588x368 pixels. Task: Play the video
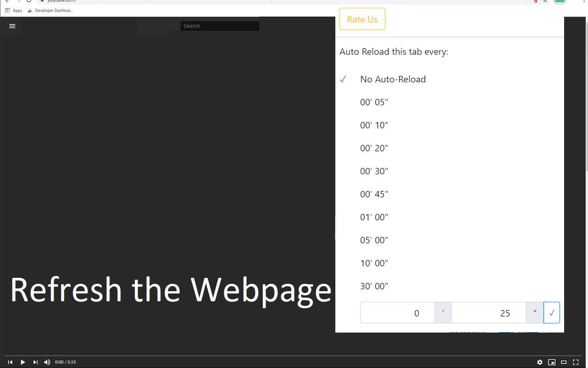tap(23, 362)
